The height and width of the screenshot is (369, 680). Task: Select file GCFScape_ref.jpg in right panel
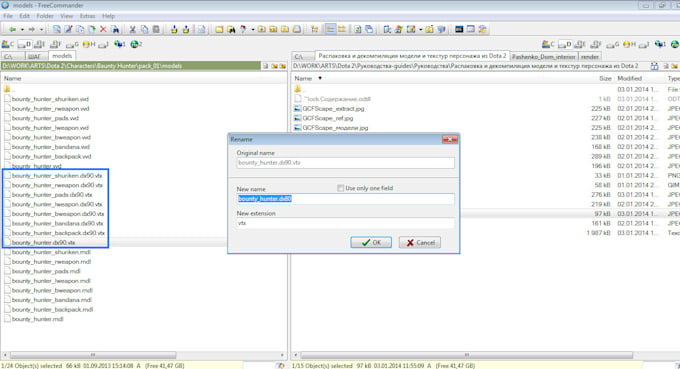[327, 118]
